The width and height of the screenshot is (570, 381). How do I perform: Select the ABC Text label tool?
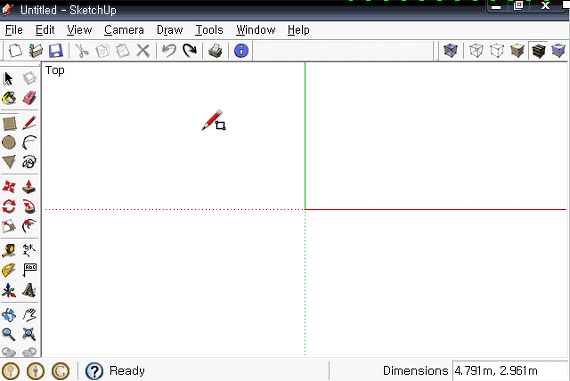tap(29, 270)
